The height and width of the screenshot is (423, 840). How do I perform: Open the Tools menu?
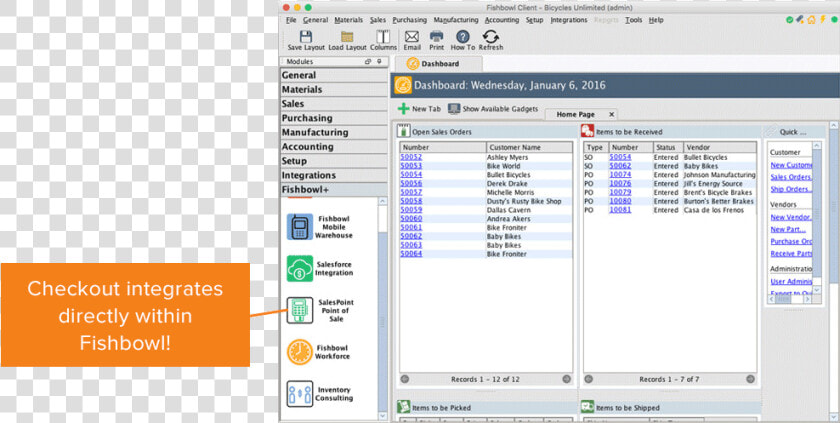coord(634,20)
